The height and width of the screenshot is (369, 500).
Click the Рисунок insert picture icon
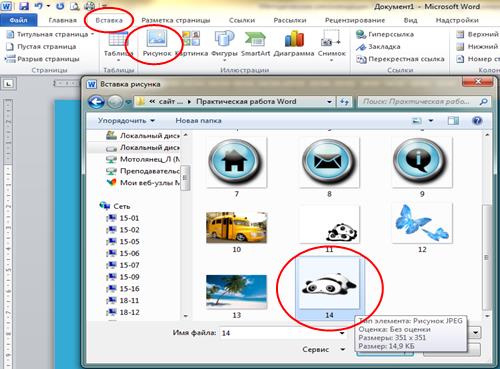(x=157, y=43)
